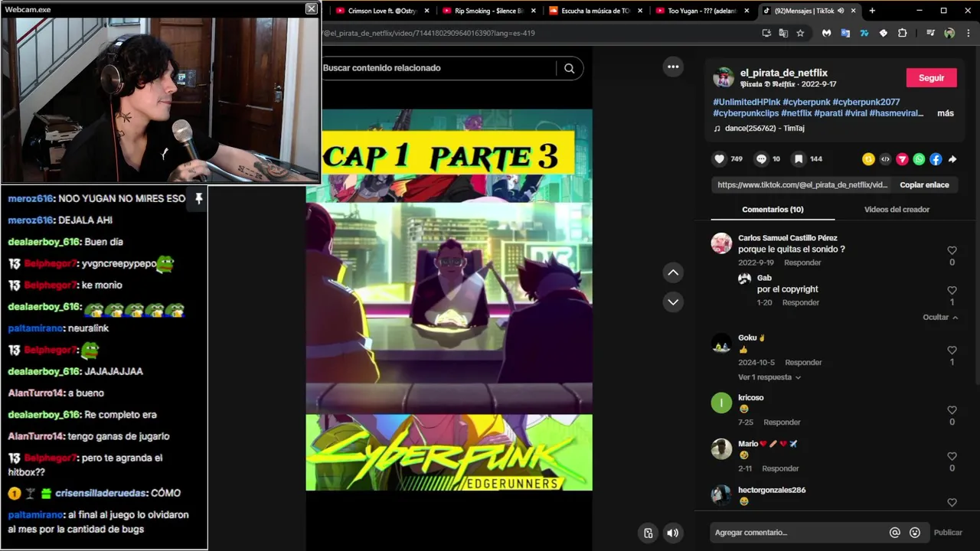Viewport: 980px width, 551px height.
Task: Open the extensions puzzle menu
Action: pyautogui.click(x=902, y=33)
